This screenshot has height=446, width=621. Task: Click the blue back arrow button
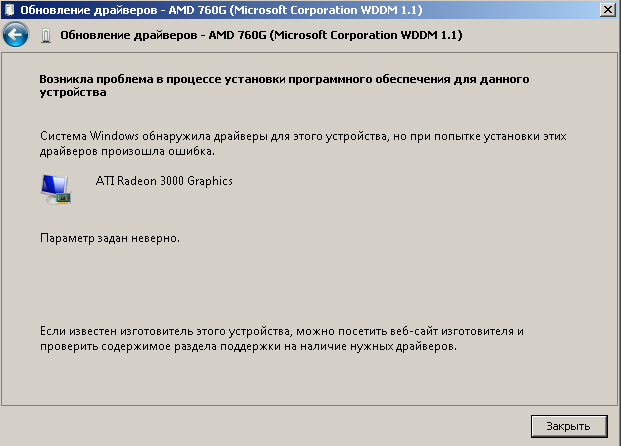click(x=15, y=35)
